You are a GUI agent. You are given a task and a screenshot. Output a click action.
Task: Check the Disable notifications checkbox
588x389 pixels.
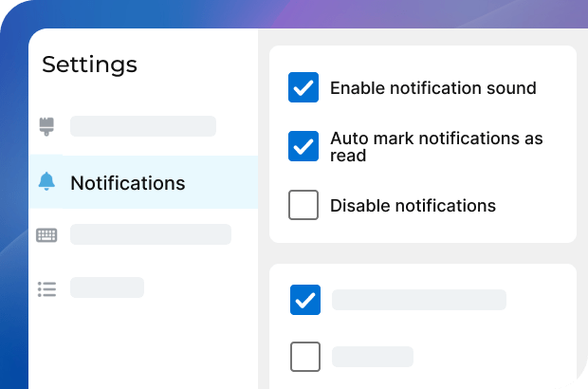(x=303, y=205)
